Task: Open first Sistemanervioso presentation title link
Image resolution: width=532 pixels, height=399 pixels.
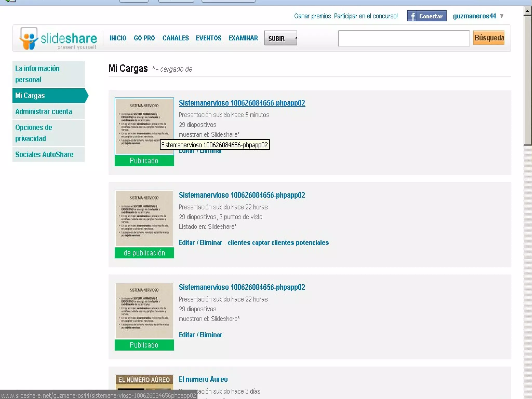Action: pyautogui.click(x=242, y=103)
